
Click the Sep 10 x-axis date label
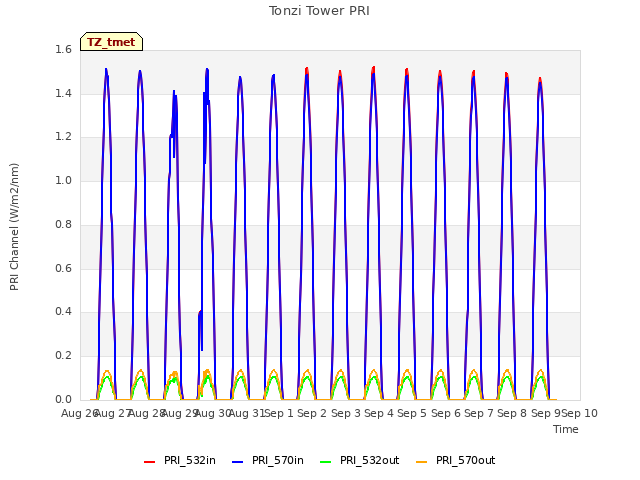tap(580, 413)
